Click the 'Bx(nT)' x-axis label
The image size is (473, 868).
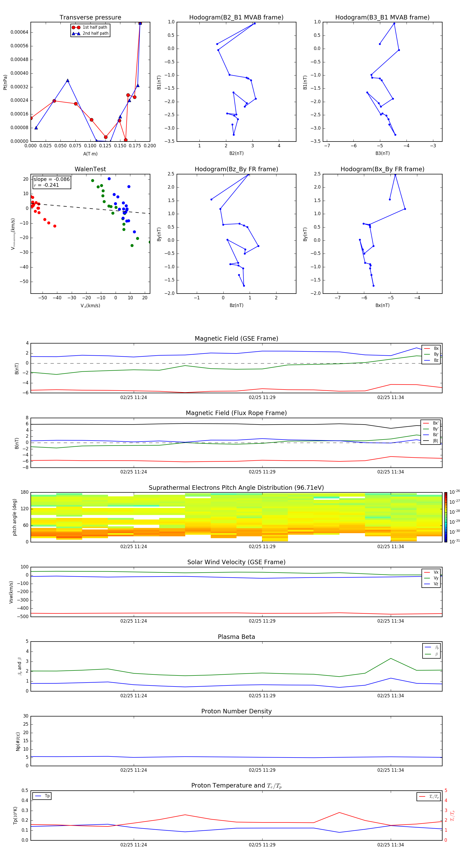382,305
